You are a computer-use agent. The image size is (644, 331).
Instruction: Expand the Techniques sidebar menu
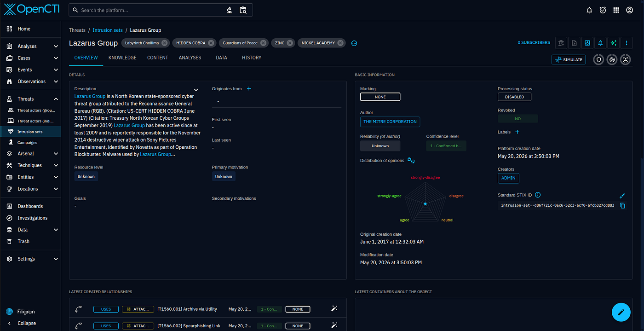click(56, 165)
